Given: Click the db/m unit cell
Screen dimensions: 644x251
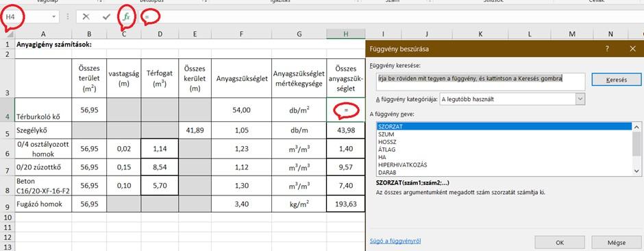Looking at the screenshot, I should [299, 130].
